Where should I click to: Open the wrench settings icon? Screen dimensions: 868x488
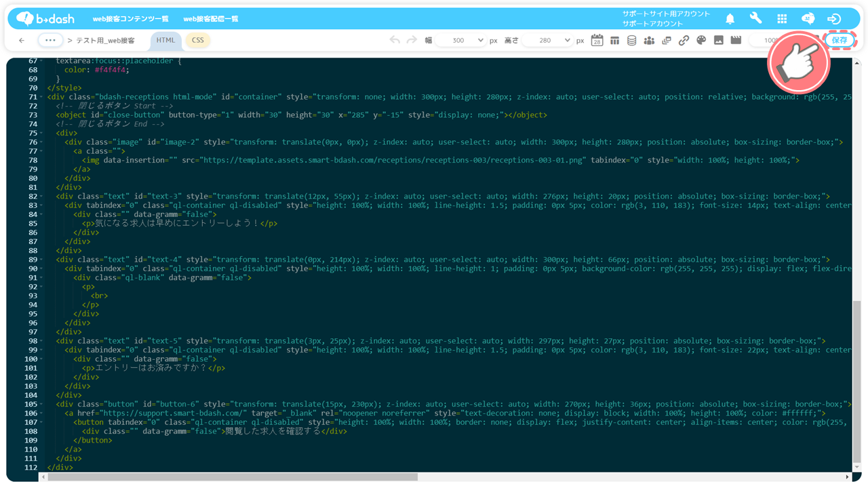pos(755,19)
